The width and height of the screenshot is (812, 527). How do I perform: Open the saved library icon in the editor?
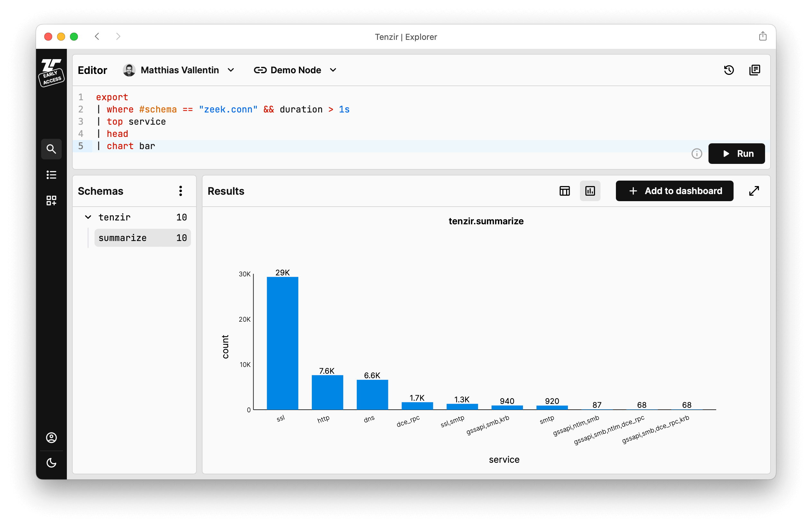click(754, 70)
